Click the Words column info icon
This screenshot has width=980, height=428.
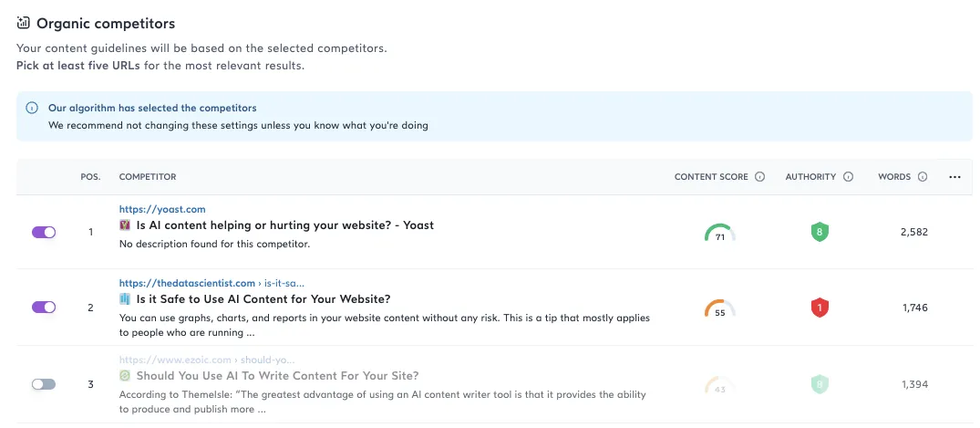pyautogui.click(x=923, y=177)
